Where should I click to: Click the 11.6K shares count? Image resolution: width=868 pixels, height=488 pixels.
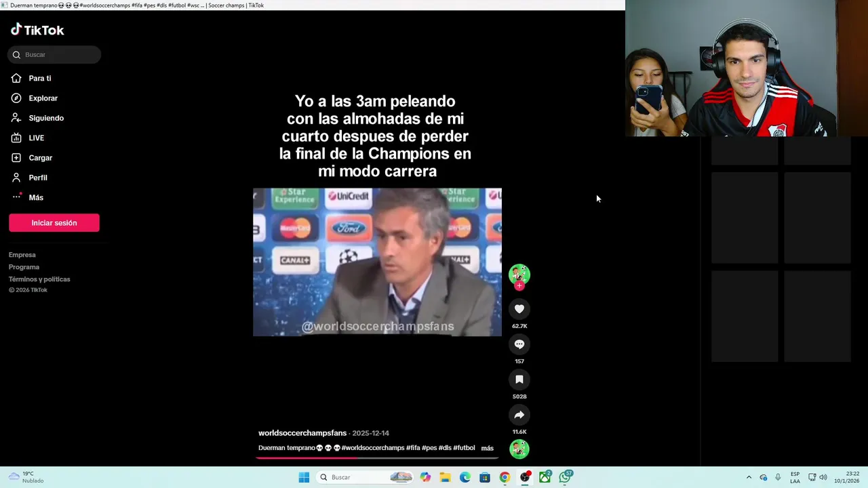[519, 432]
